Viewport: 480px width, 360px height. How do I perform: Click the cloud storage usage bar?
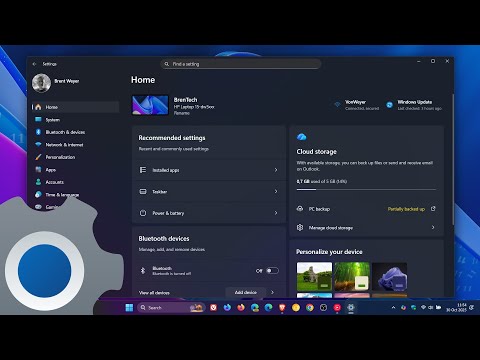pyautogui.click(x=366, y=189)
